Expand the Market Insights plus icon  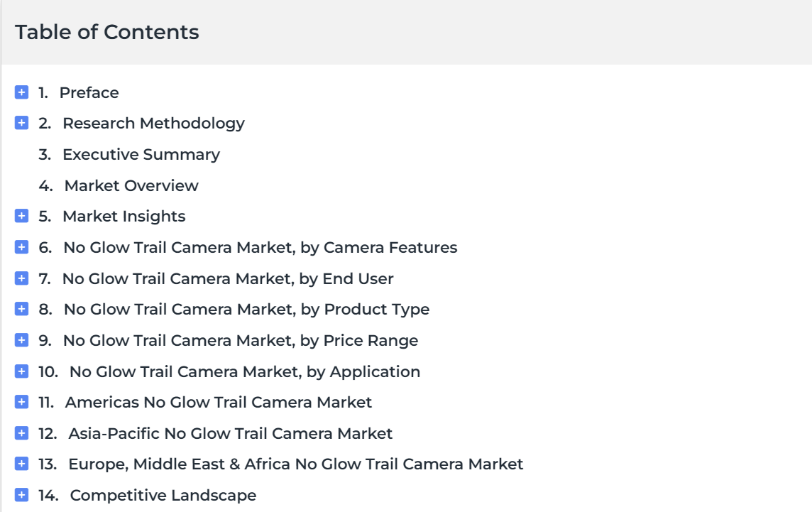pos(21,216)
